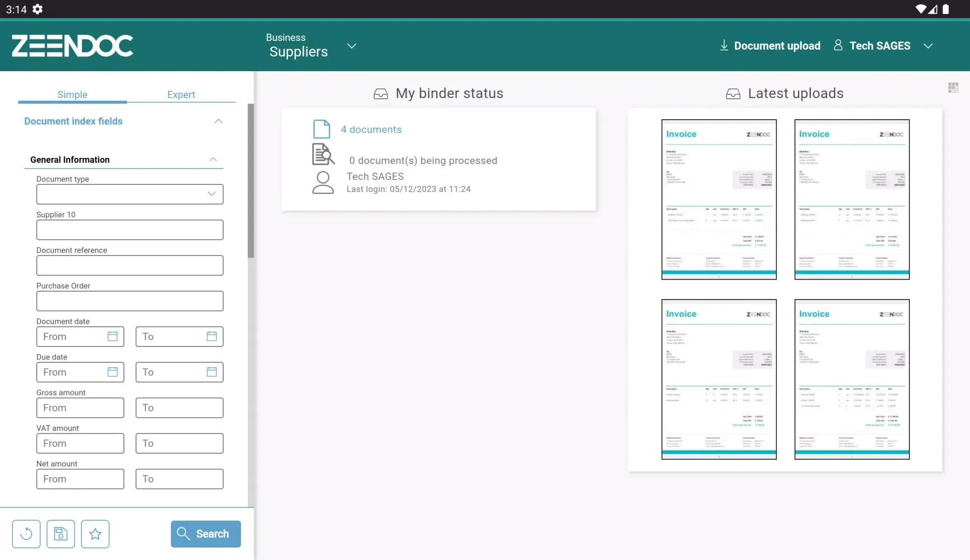Switch to the Expert search tab
The width and height of the screenshot is (970, 560).
click(181, 95)
